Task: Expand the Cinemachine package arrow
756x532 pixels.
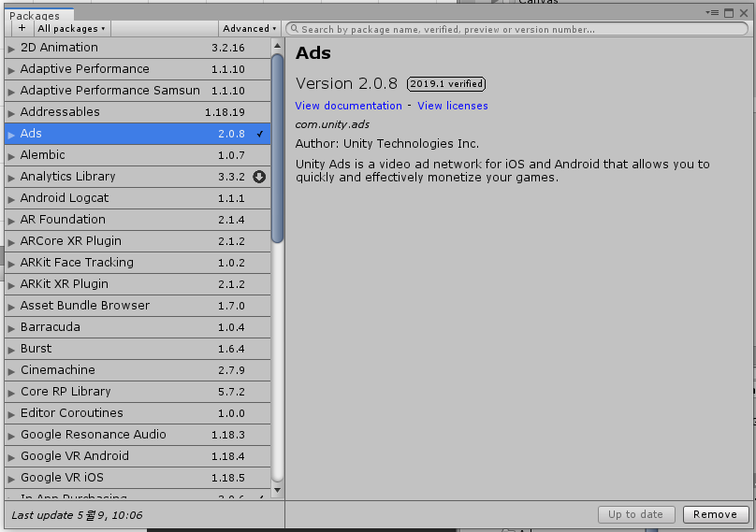Action: pos(11,371)
